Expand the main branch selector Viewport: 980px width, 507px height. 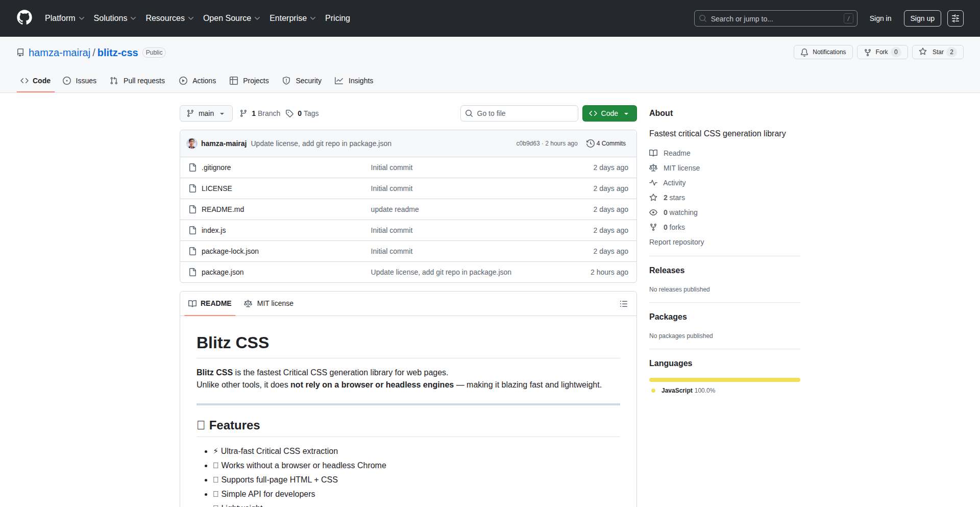[206, 113]
